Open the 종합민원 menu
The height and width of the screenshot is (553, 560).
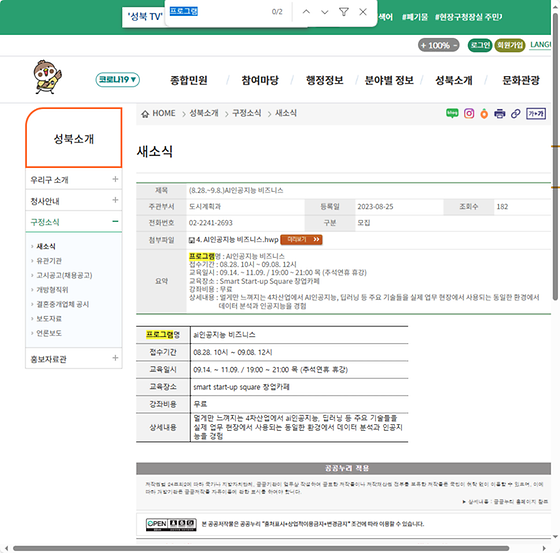click(x=189, y=80)
